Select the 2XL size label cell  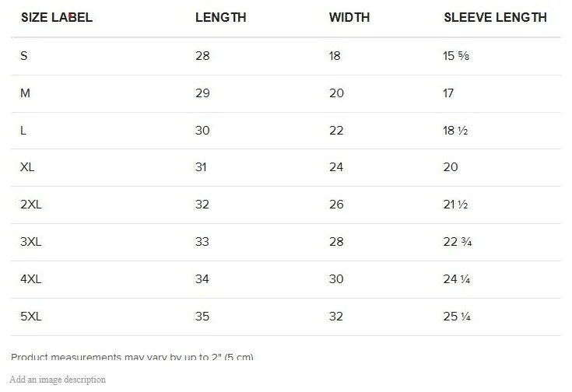pos(31,205)
